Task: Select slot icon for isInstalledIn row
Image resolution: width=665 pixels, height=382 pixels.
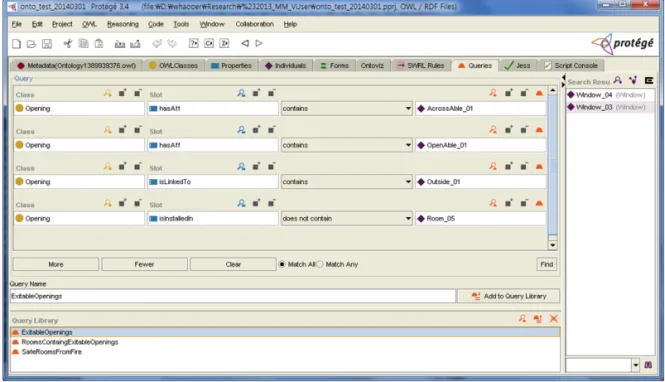Action: click(241, 203)
